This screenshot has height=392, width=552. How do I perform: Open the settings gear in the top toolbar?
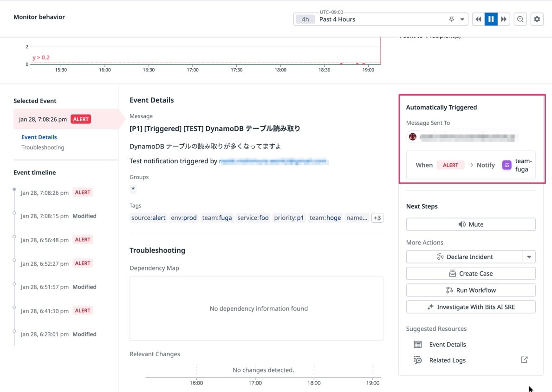tap(537, 19)
